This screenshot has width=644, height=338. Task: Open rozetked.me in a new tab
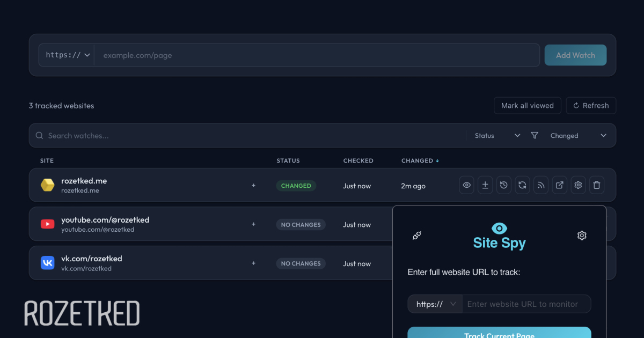pos(559,186)
